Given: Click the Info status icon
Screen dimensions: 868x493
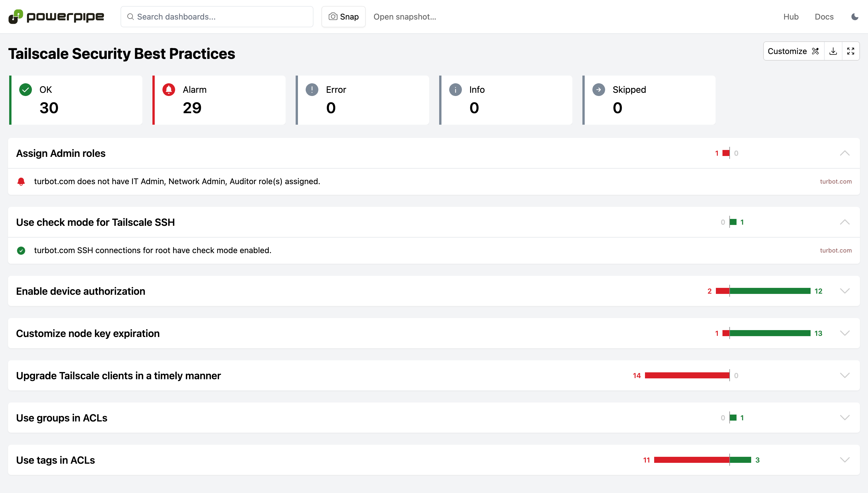Looking at the screenshot, I should pyautogui.click(x=455, y=90).
